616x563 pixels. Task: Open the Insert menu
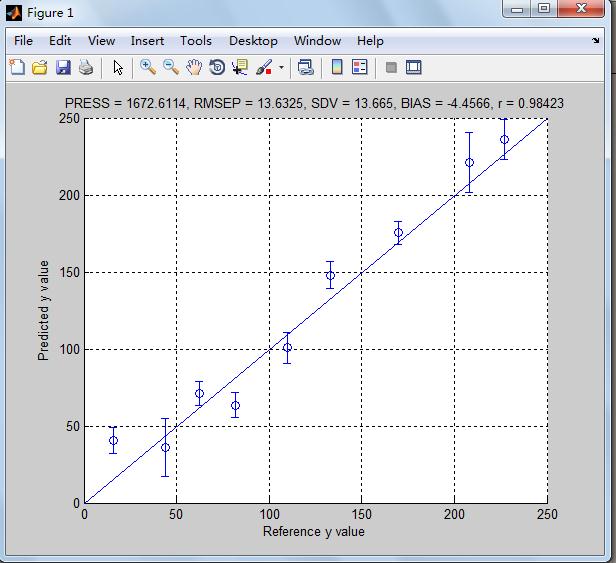click(x=147, y=41)
